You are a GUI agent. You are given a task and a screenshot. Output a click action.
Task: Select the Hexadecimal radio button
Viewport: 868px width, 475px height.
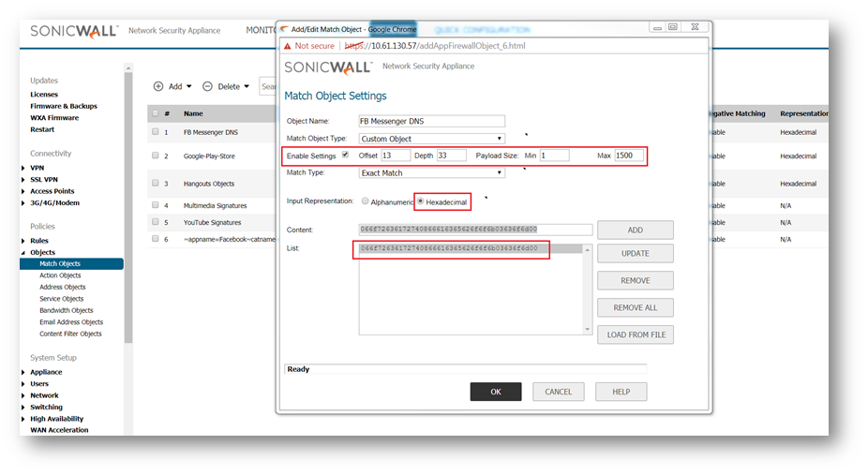(421, 201)
